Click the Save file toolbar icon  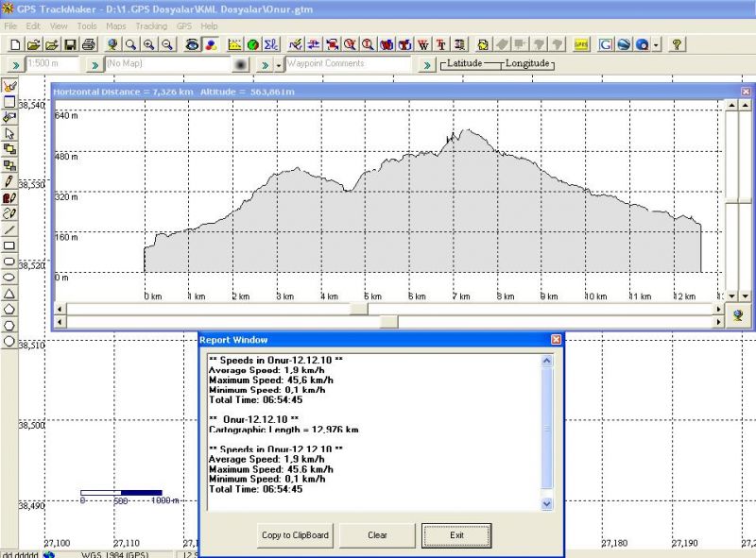(x=70, y=44)
